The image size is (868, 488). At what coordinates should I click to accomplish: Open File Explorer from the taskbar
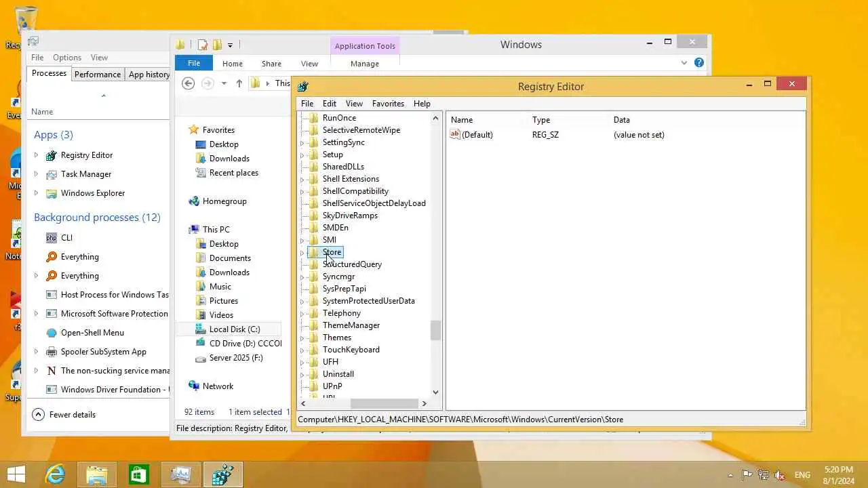click(96, 474)
